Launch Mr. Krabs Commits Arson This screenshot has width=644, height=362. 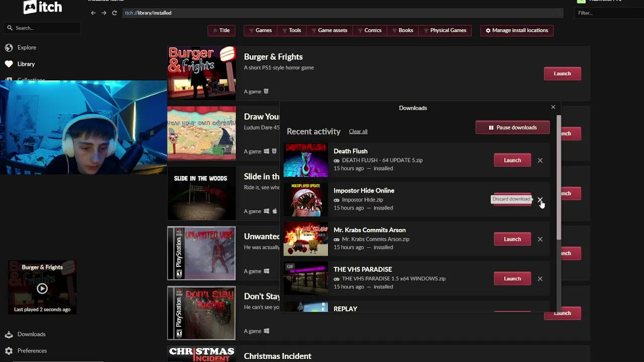(512, 239)
